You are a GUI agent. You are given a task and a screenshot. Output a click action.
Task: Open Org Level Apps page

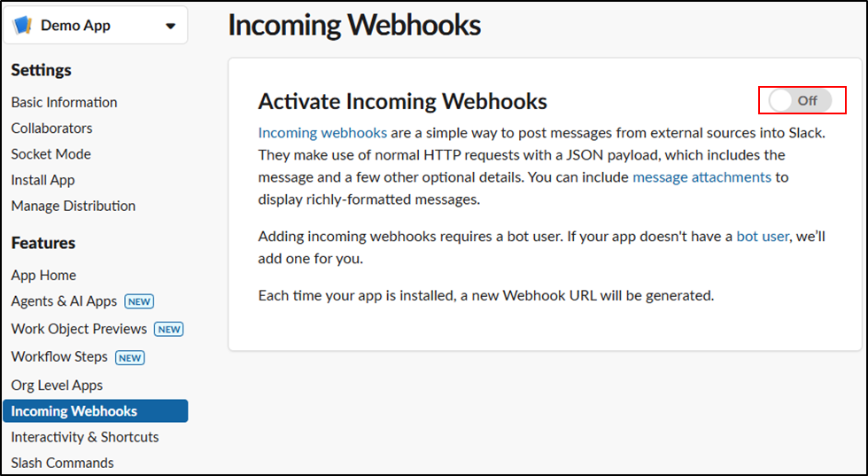(x=57, y=385)
